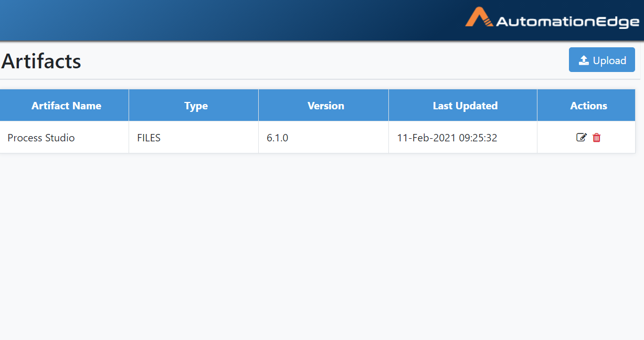
Task: Click the 6.1.0 version cell
Action: pyautogui.click(x=324, y=138)
